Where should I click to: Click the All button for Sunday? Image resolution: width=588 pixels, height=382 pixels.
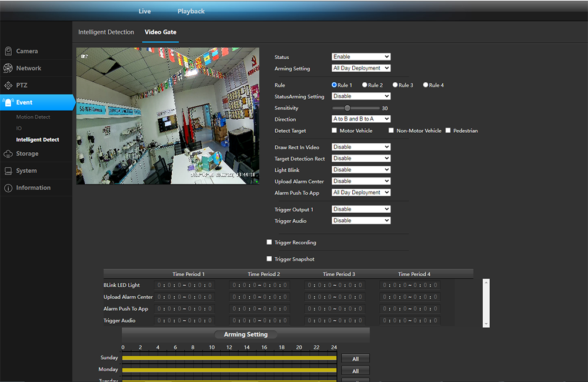point(355,358)
